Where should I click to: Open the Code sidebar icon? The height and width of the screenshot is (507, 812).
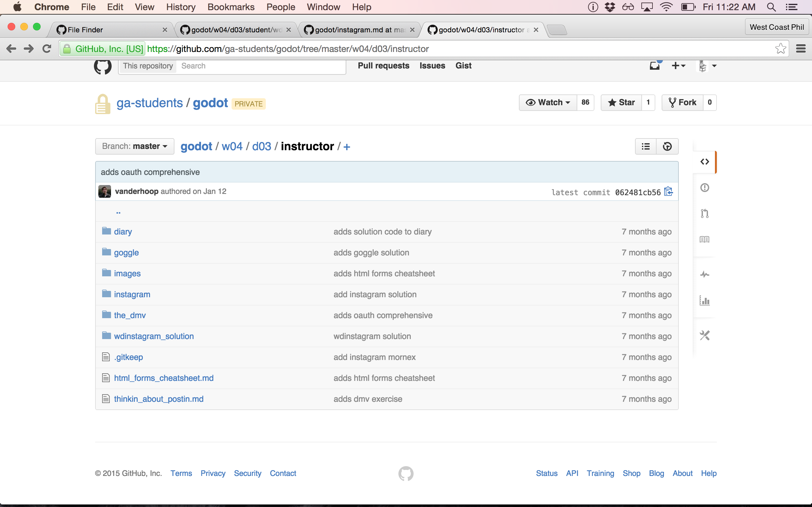tap(704, 162)
